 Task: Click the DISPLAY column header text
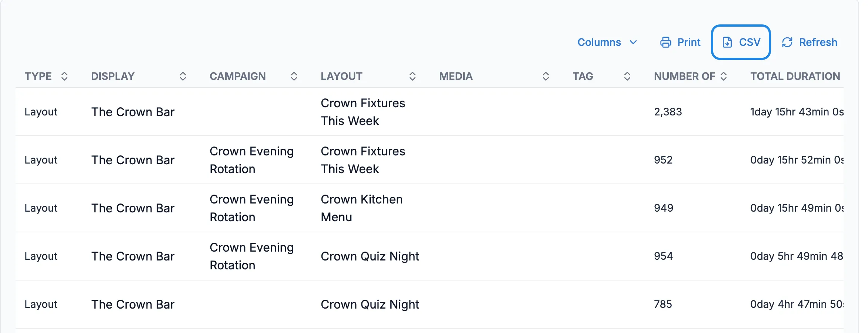[113, 76]
